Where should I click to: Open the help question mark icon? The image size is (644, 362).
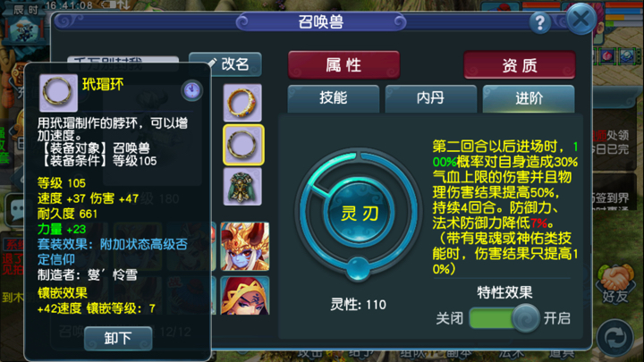pyautogui.click(x=539, y=22)
